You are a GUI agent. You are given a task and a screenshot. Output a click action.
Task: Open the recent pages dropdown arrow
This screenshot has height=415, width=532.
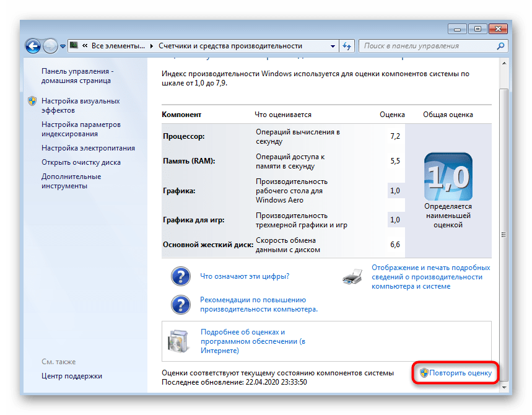coord(63,46)
